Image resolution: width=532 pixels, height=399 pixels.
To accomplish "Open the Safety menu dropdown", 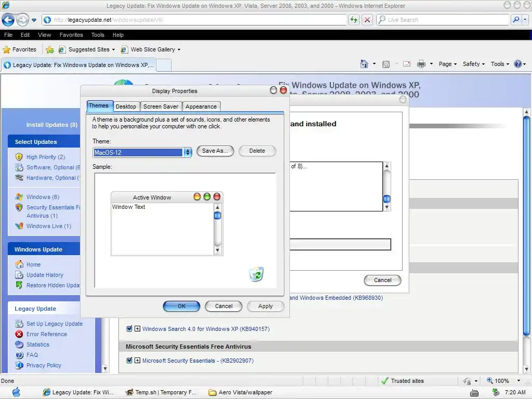I will coord(473,64).
